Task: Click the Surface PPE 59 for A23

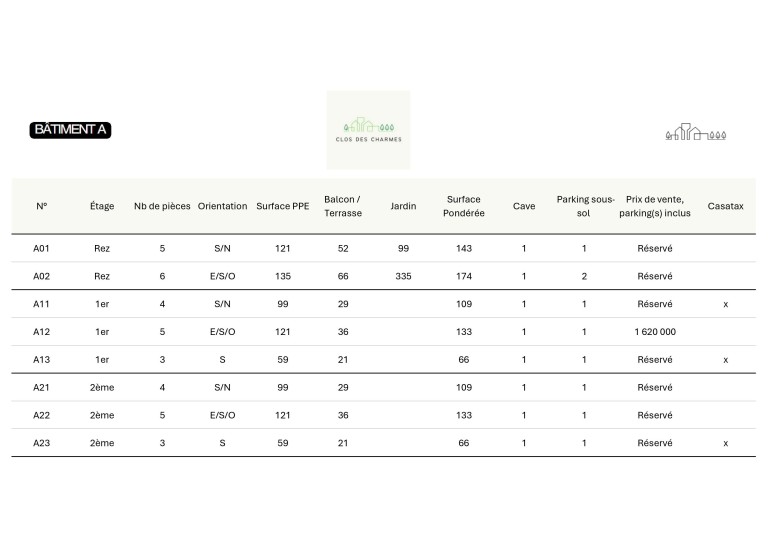Action: 283,443
